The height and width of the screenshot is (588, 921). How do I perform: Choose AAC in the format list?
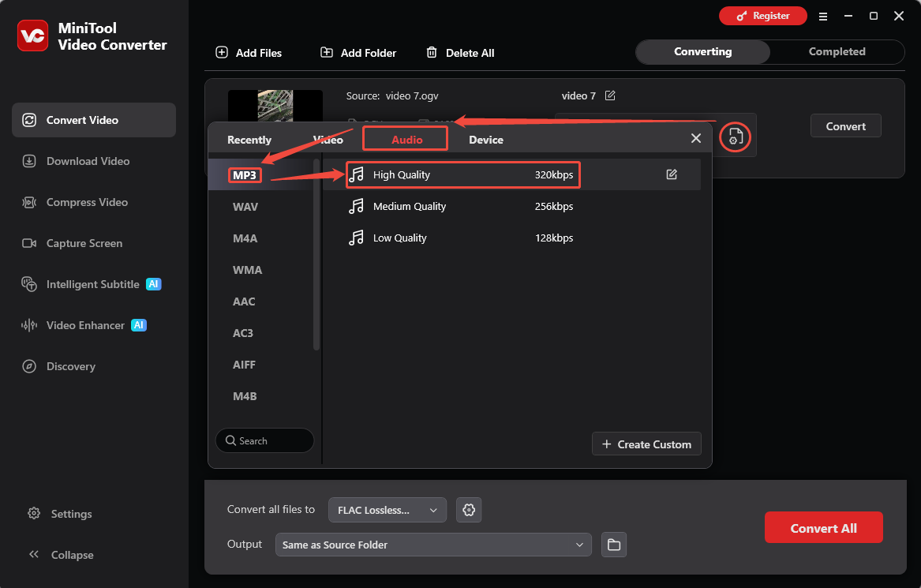[x=244, y=301]
